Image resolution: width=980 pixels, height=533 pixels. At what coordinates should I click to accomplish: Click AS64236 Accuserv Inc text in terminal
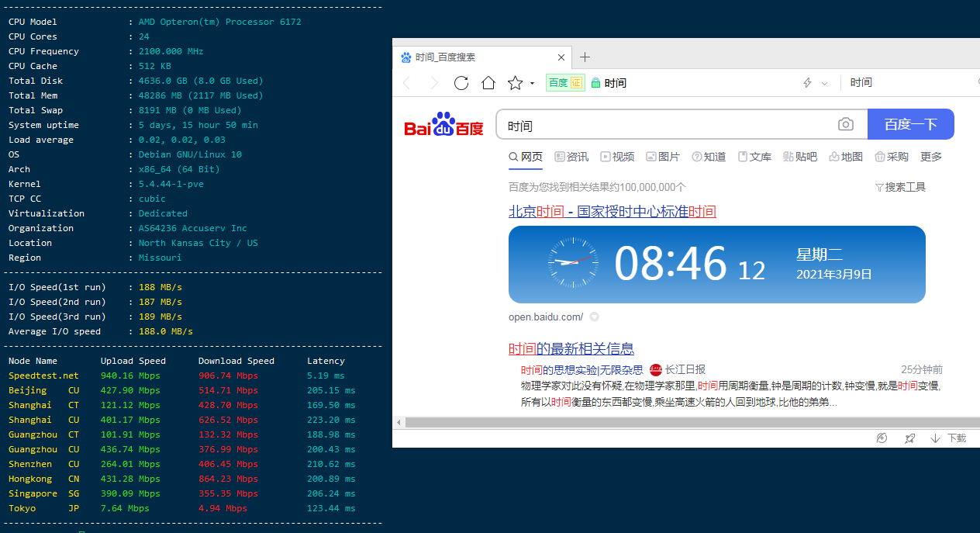192,228
